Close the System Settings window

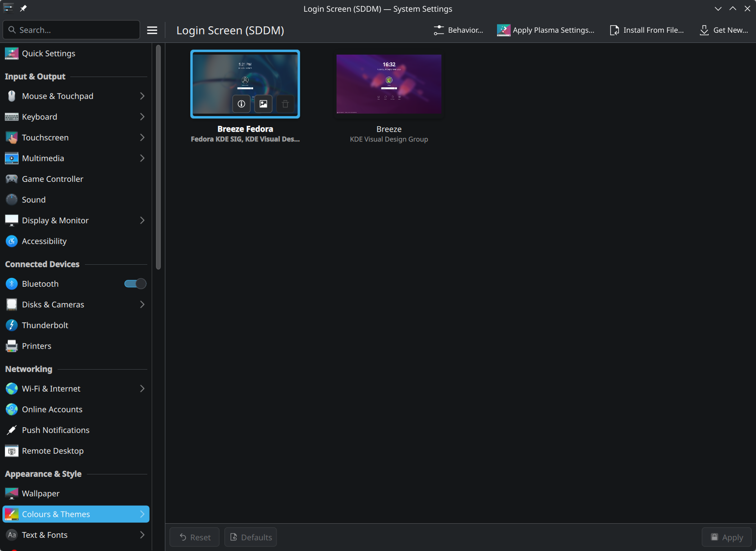(x=747, y=8)
